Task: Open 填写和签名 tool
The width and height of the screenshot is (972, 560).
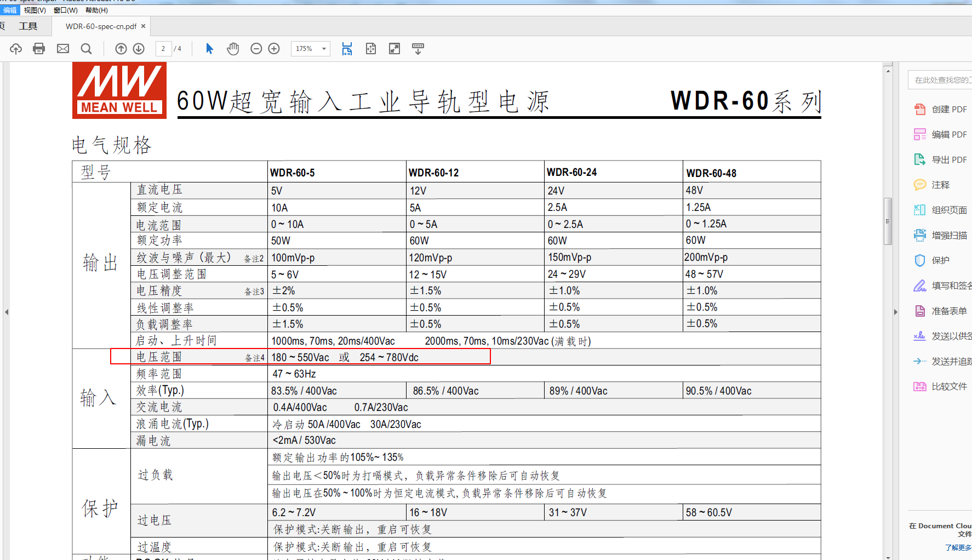Action: coord(942,285)
